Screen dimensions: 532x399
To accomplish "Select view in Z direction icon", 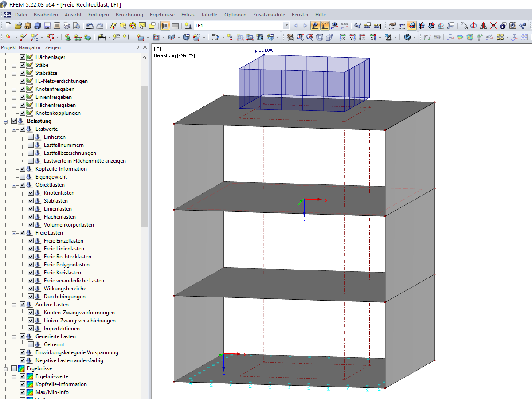I will [x=362, y=37].
